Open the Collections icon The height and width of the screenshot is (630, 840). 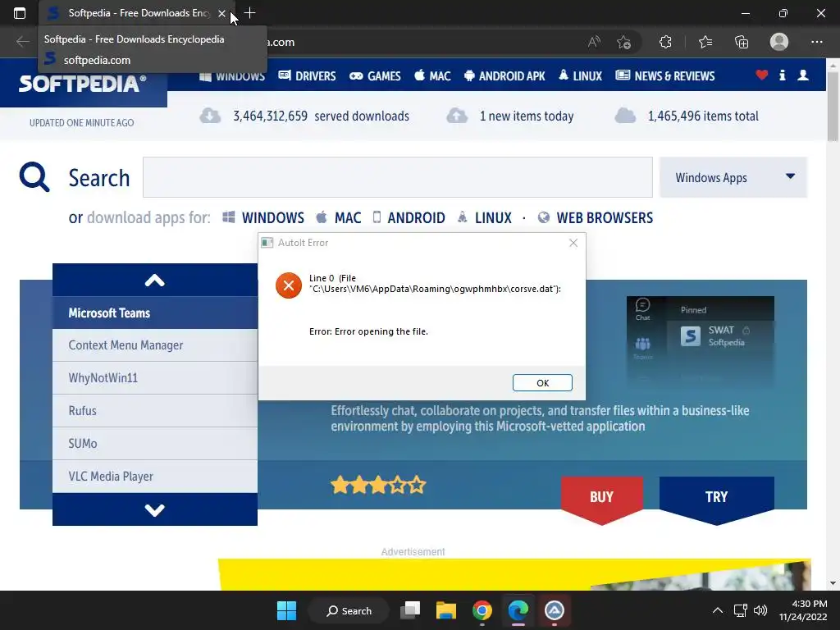[742, 42]
